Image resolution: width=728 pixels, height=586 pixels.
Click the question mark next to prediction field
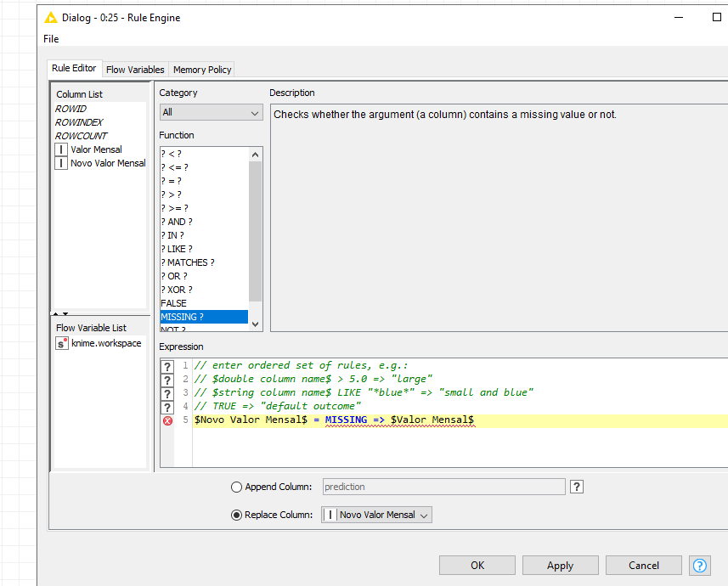click(577, 487)
